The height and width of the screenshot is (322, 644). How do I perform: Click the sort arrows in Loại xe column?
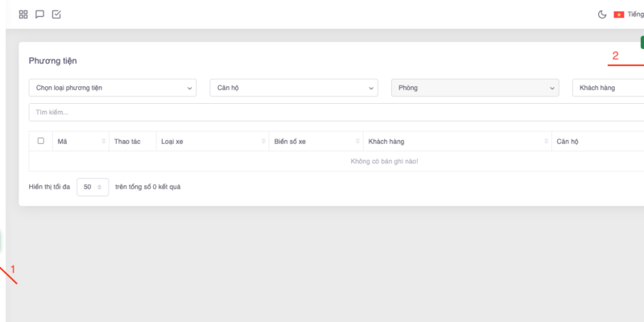[x=263, y=142]
